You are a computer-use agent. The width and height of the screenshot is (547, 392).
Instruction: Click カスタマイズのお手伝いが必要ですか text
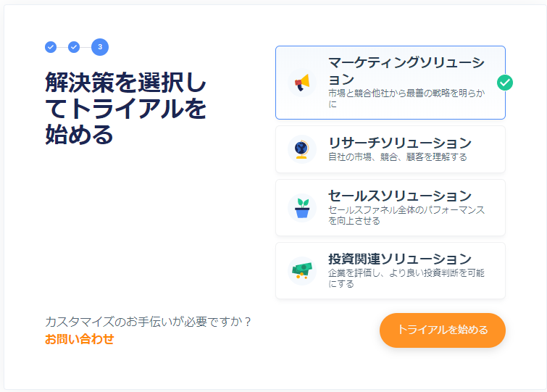click(x=148, y=321)
